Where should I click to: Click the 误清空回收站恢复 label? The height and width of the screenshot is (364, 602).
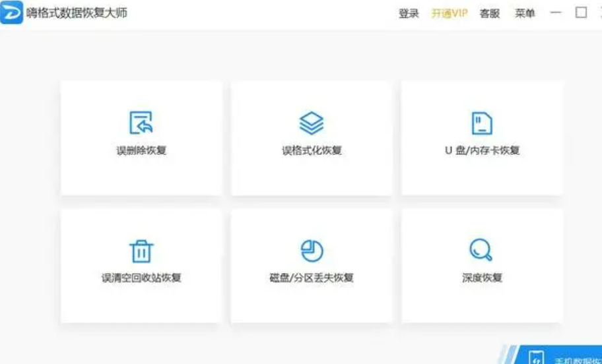pos(141,278)
